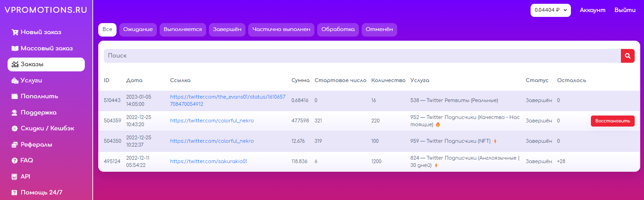The image size is (644, 200).
Task: Filter orders by Обработка status
Action: (x=338, y=29)
